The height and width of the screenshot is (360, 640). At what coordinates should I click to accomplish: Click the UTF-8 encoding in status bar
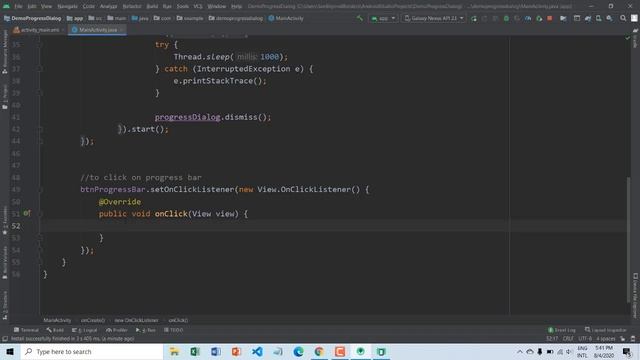[x=584, y=339]
